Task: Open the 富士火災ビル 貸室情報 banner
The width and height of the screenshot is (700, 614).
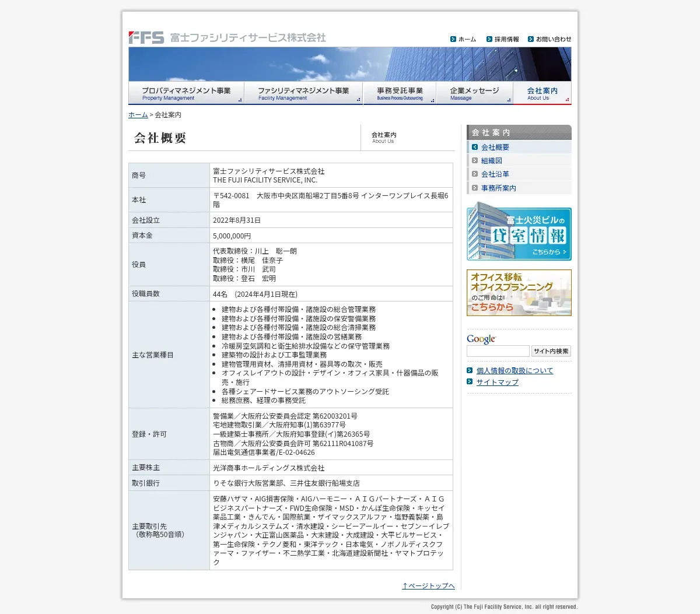Action: coord(519,231)
